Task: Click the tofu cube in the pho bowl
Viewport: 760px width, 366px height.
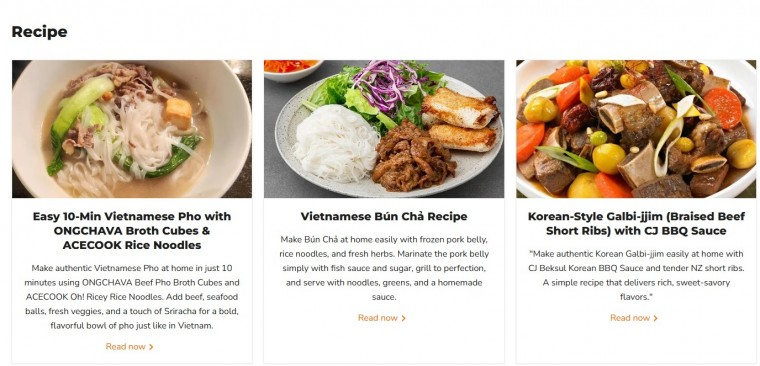Action: (178, 113)
